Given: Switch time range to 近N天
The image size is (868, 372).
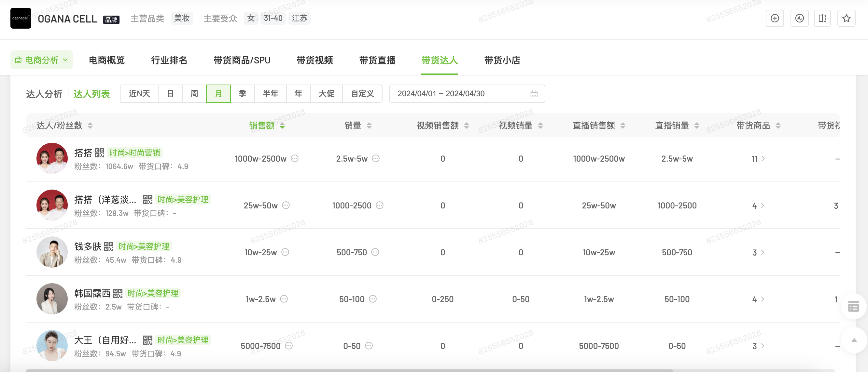Looking at the screenshot, I should click(139, 94).
